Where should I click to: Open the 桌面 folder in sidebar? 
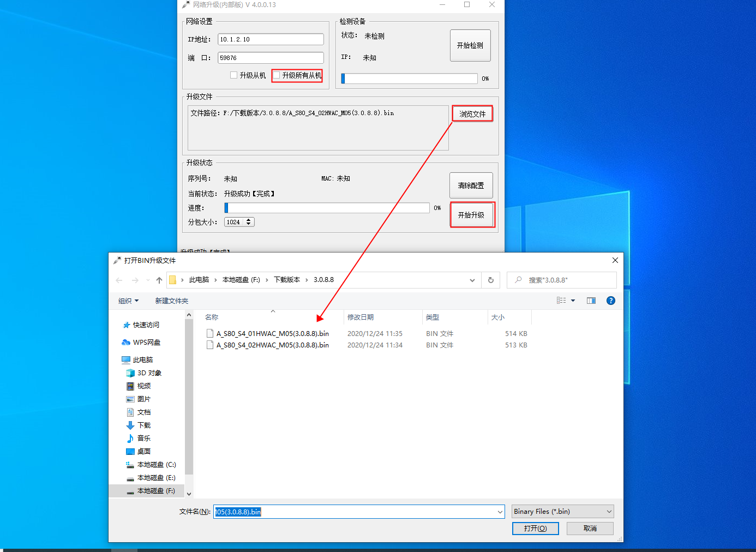[139, 452]
